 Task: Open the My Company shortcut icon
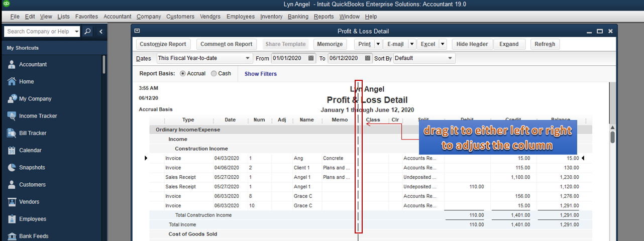[12, 98]
